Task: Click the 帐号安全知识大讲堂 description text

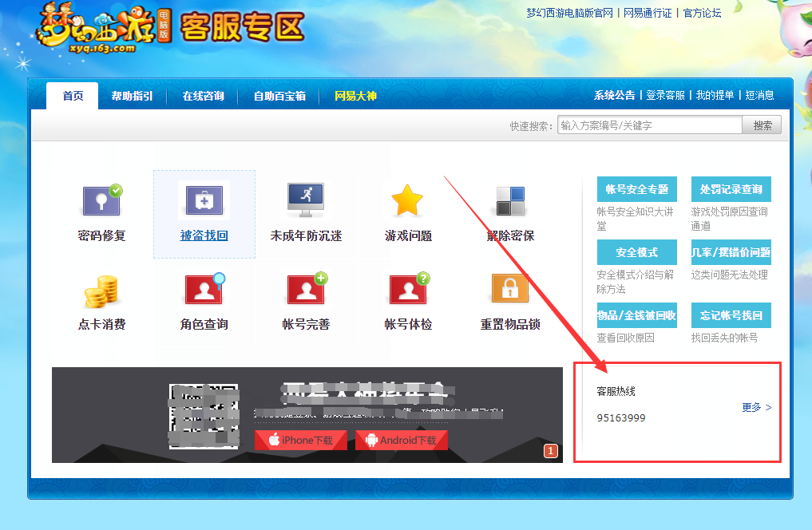Action: 636,219
